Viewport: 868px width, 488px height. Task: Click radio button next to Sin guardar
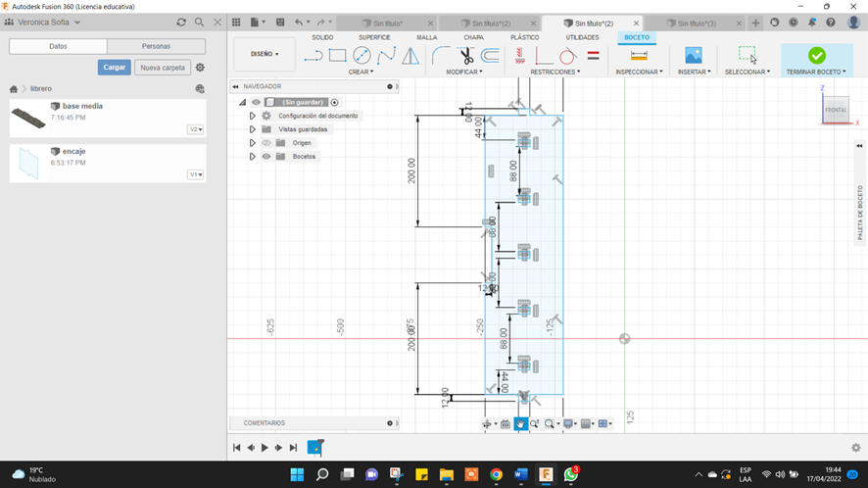[x=334, y=102]
